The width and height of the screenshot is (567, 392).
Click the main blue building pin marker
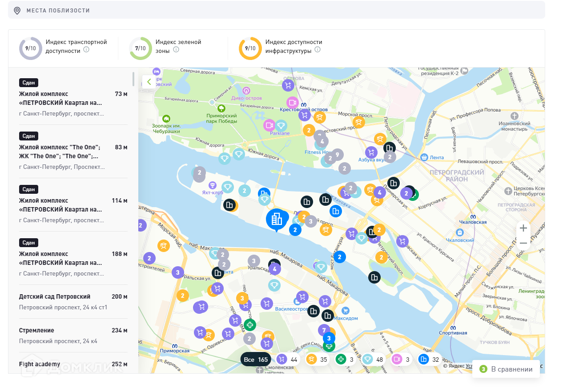tap(277, 220)
